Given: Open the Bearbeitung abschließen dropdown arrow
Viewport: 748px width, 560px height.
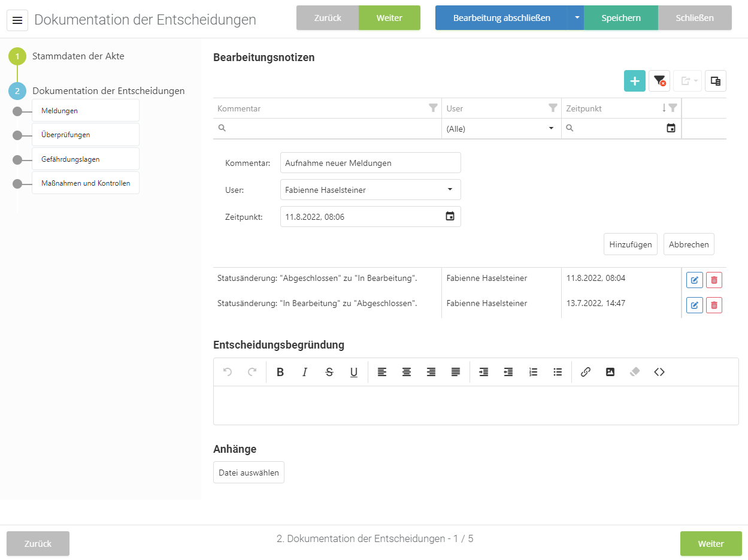Looking at the screenshot, I should (x=577, y=18).
